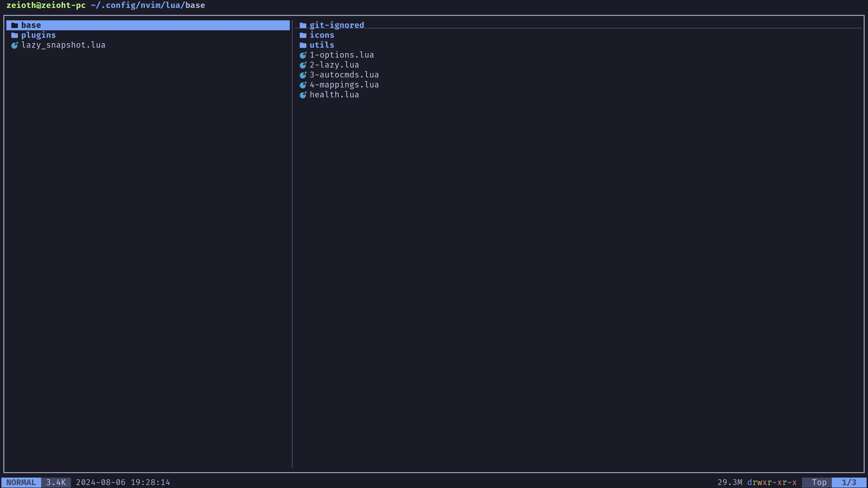Select the health.lua file icon
Viewport: 868px width, 488px height.
(303, 95)
